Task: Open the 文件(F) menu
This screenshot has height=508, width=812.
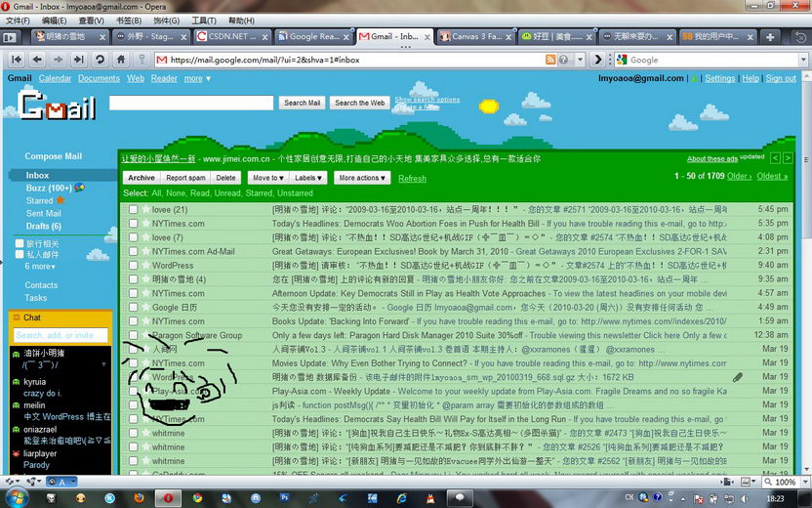Action: tap(18, 21)
